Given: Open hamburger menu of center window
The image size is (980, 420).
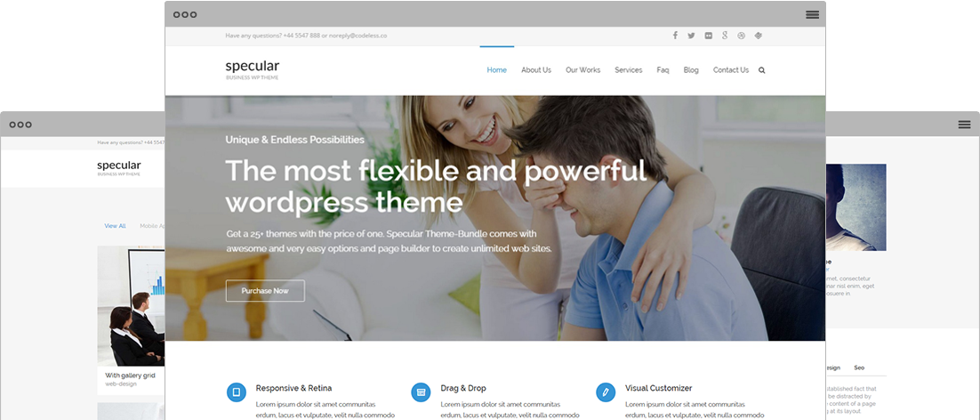Looking at the screenshot, I should click(x=813, y=14).
